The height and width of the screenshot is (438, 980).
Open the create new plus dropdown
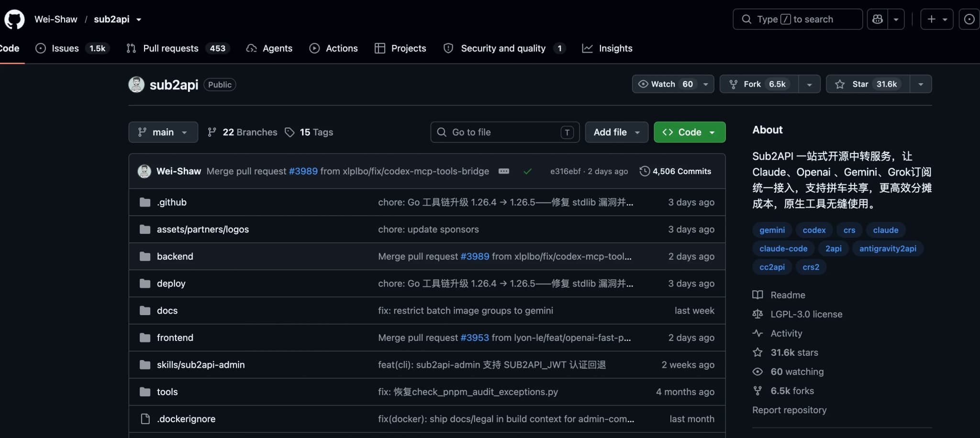[x=937, y=19]
